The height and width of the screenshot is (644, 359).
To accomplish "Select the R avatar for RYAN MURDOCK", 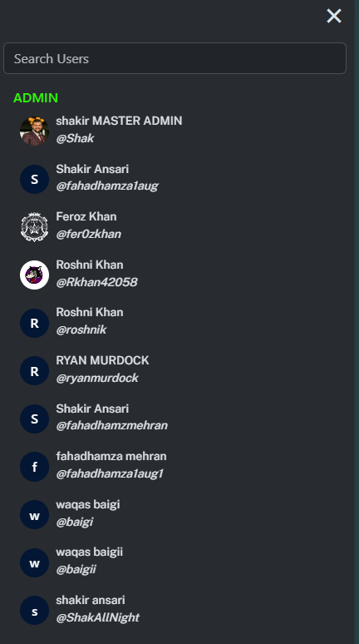I will pos(34,370).
